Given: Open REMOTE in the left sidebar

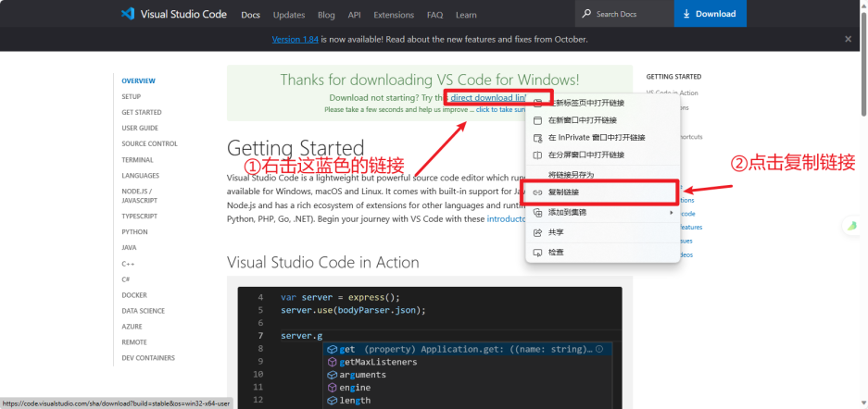Looking at the screenshot, I should tap(134, 342).
